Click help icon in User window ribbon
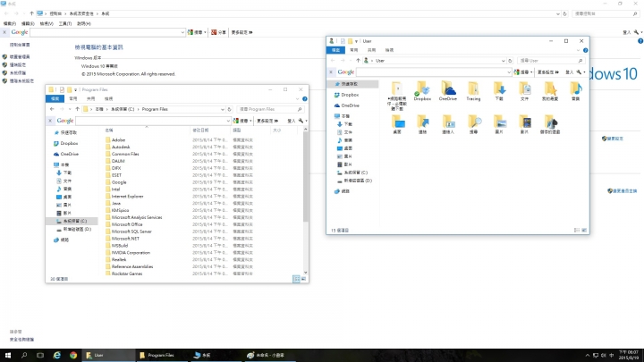This screenshot has height=362, width=644. [585, 50]
